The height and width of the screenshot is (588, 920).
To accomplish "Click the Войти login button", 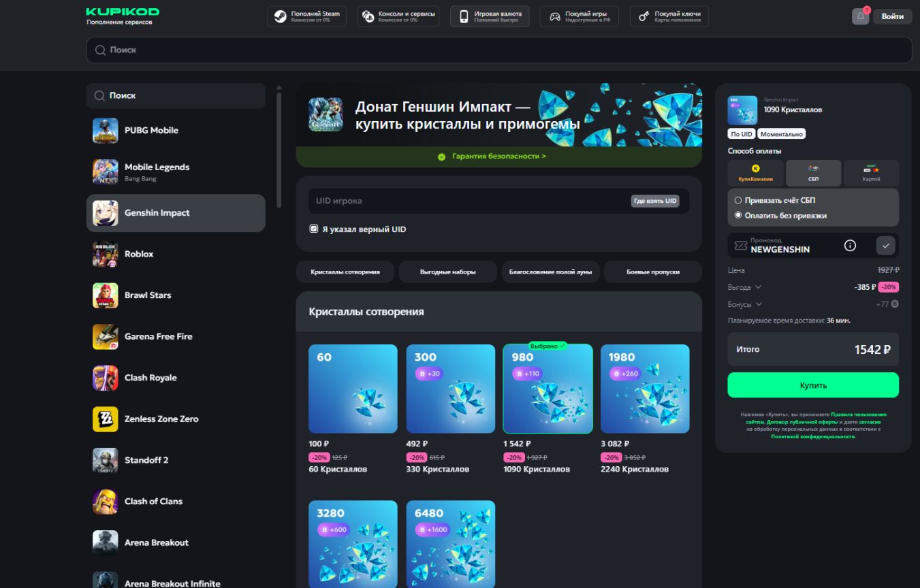I will pos(893,16).
